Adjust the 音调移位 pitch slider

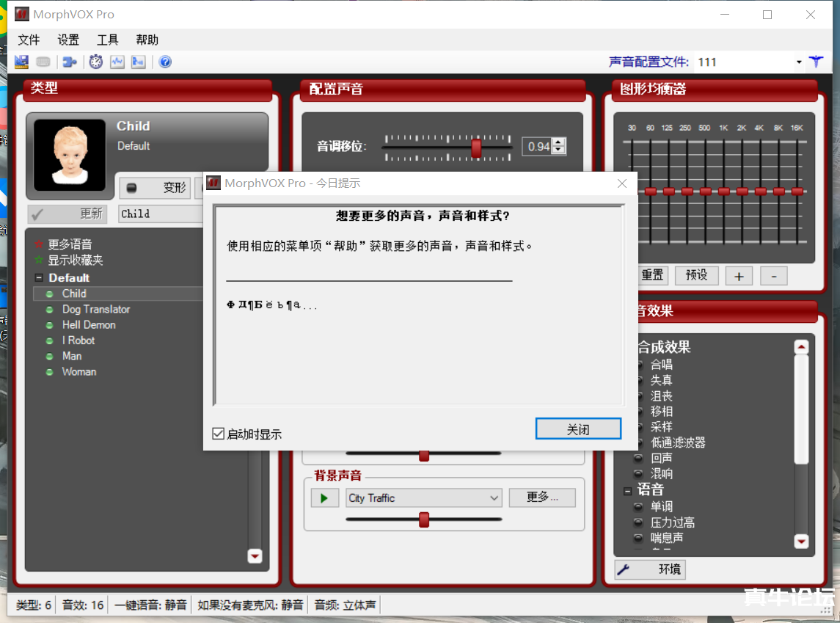pyautogui.click(x=476, y=146)
